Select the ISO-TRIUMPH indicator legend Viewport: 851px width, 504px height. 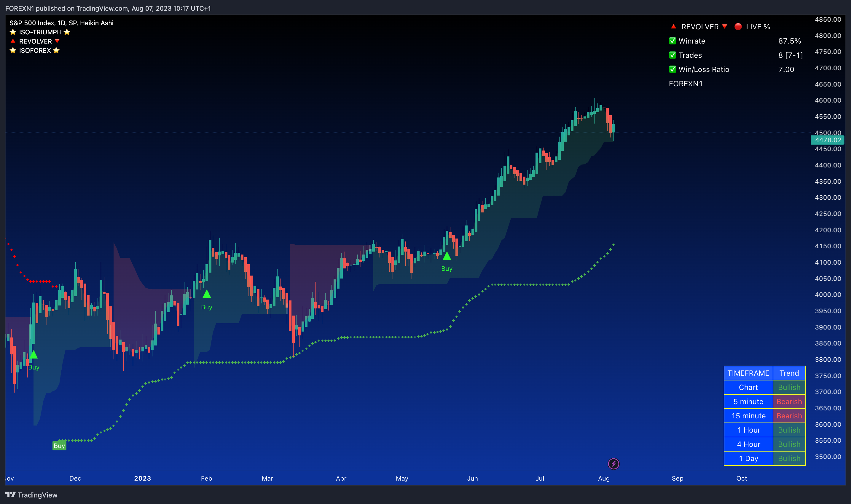40,32
